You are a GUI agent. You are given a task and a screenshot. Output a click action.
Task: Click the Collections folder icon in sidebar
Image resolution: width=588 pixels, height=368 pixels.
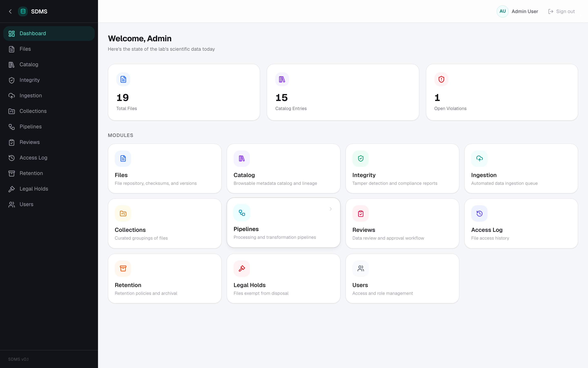11,111
